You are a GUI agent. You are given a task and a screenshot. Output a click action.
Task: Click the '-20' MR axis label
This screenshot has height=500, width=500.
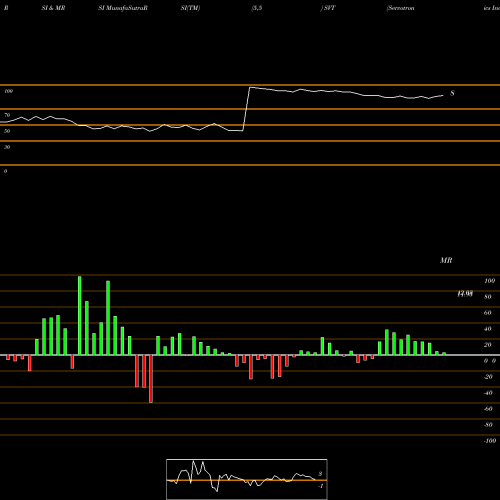(x=488, y=377)
